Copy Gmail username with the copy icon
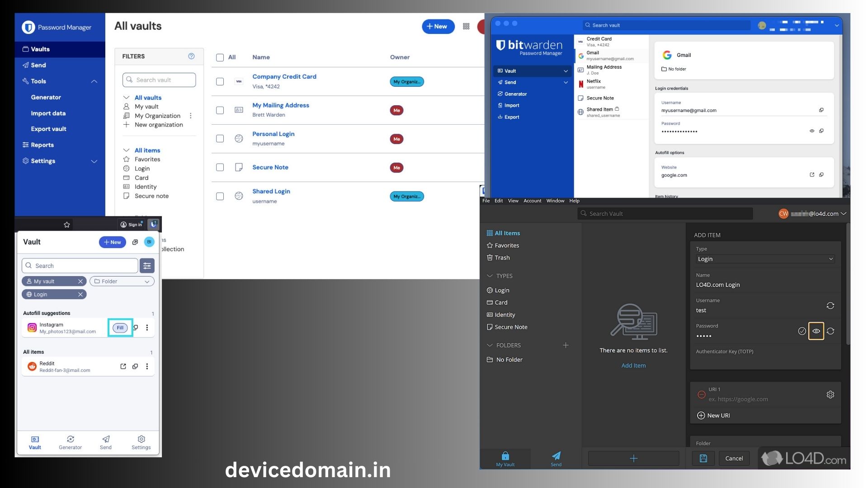868x488 pixels. pos(821,110)
